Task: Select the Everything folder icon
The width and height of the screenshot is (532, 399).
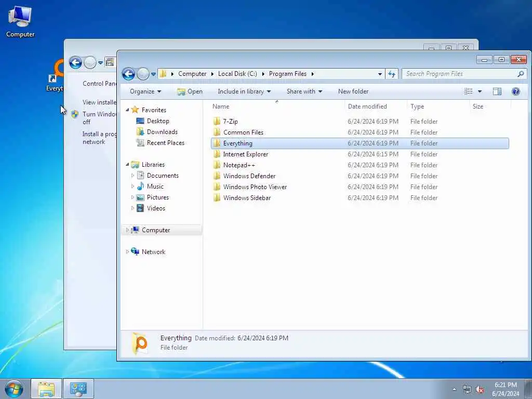Action: (x=217, y=143)
